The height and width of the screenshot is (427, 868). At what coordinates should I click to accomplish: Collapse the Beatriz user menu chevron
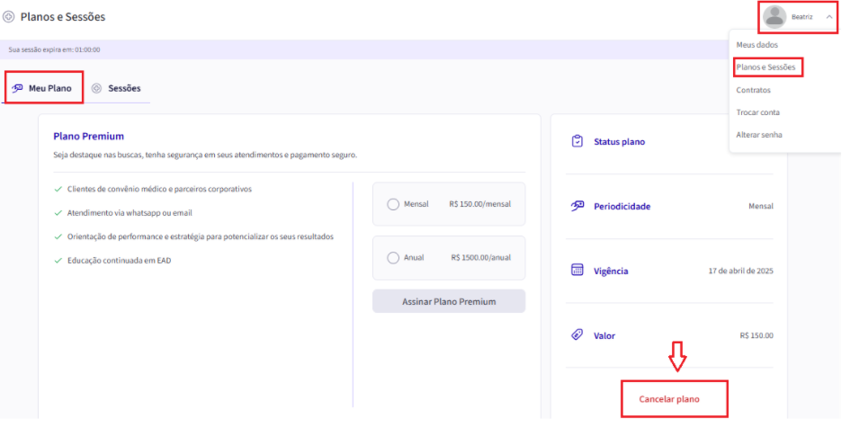coord(828,17)
